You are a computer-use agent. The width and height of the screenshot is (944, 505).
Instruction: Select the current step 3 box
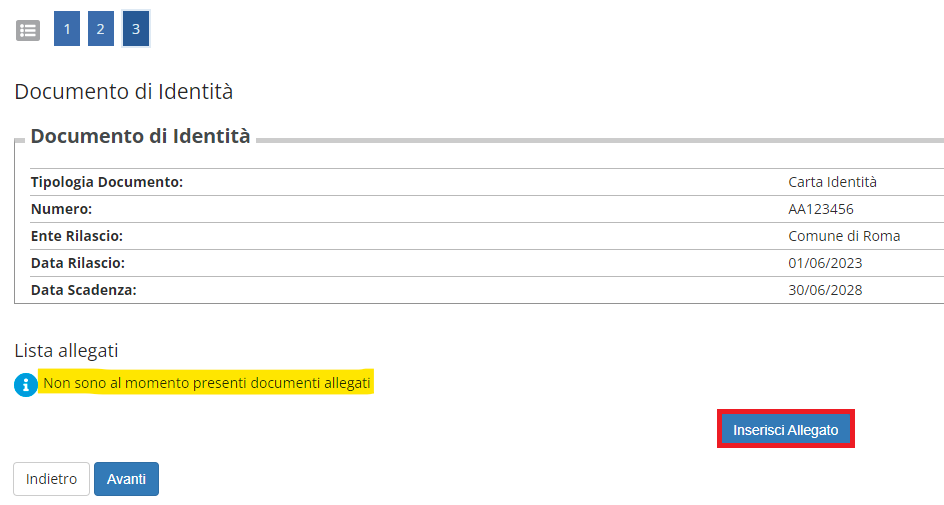[135, 28]
